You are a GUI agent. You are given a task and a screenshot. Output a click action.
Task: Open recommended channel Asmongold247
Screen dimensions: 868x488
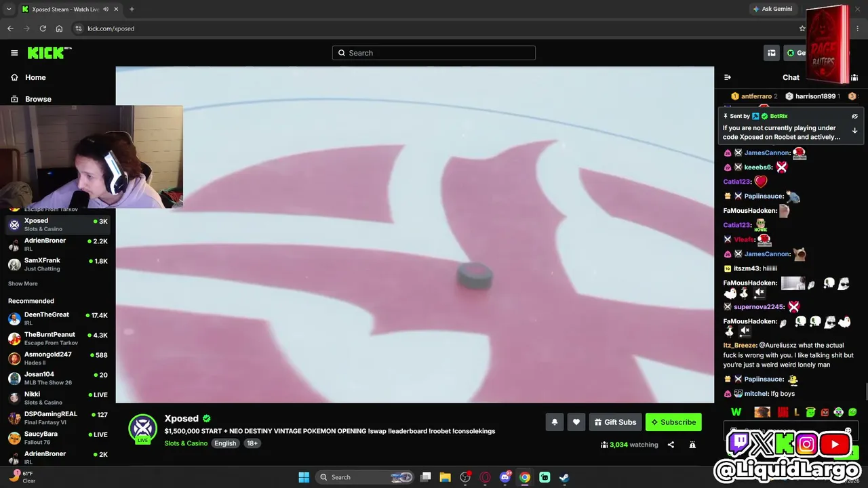click(58, 358)
